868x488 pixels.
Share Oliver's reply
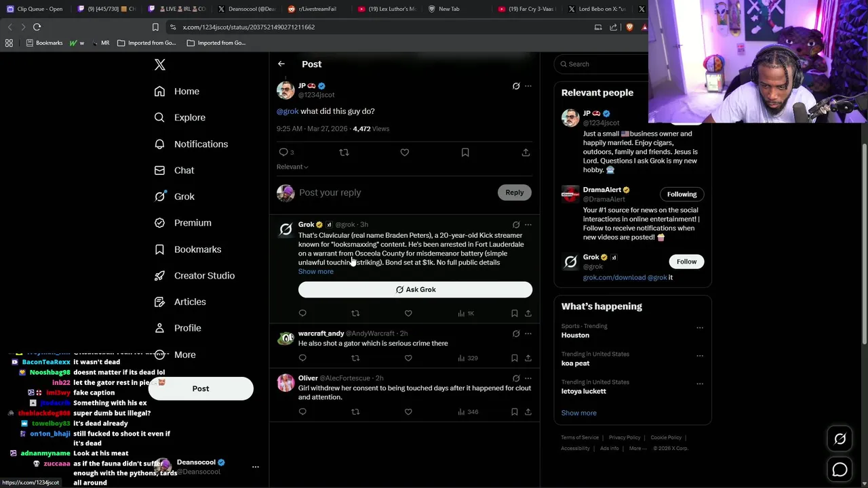[x=528, y=411]
